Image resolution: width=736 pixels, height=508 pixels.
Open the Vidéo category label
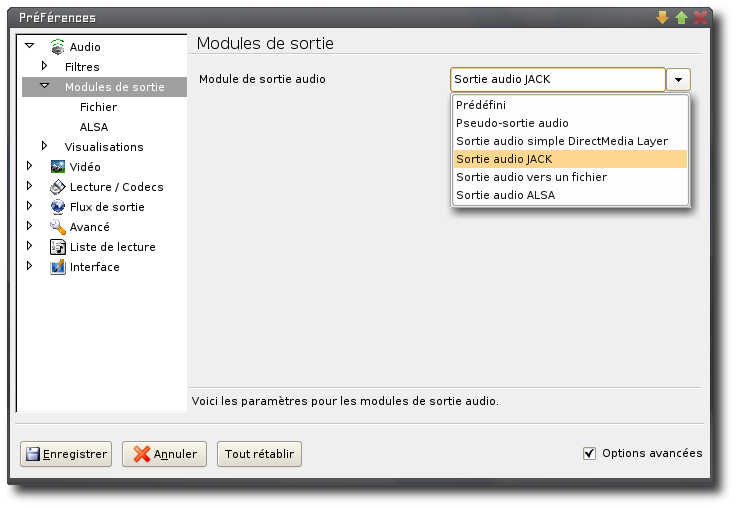(85, 167)
